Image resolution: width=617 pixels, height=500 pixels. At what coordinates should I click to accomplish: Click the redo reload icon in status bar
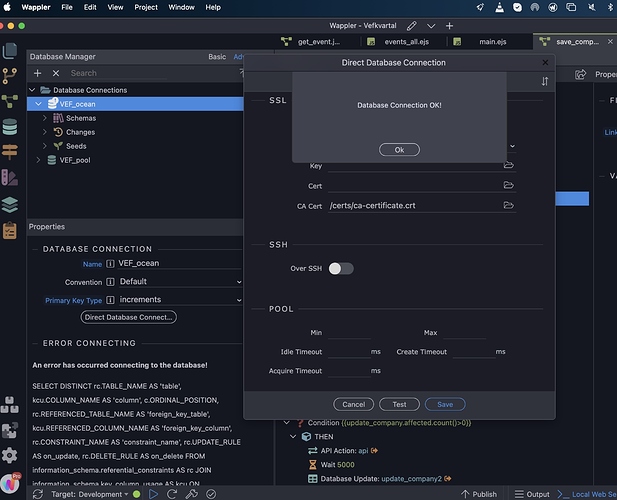click(x=172, y=494)
